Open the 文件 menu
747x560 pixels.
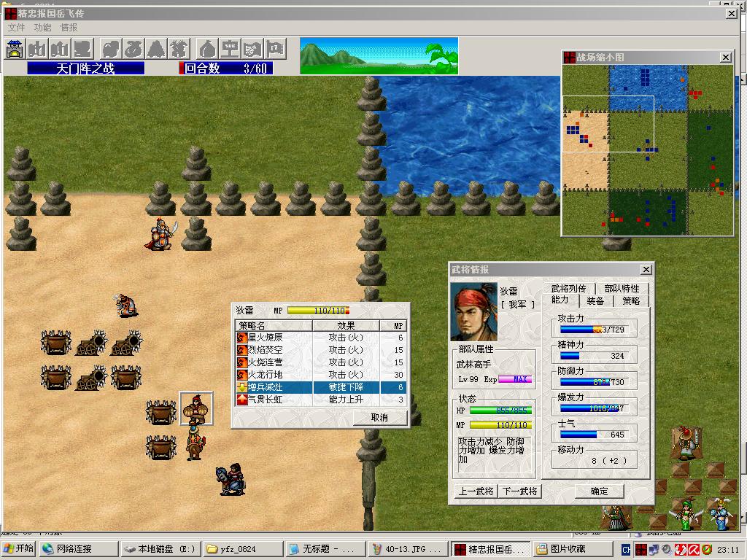pyautogui.click(x=16, y=28)
